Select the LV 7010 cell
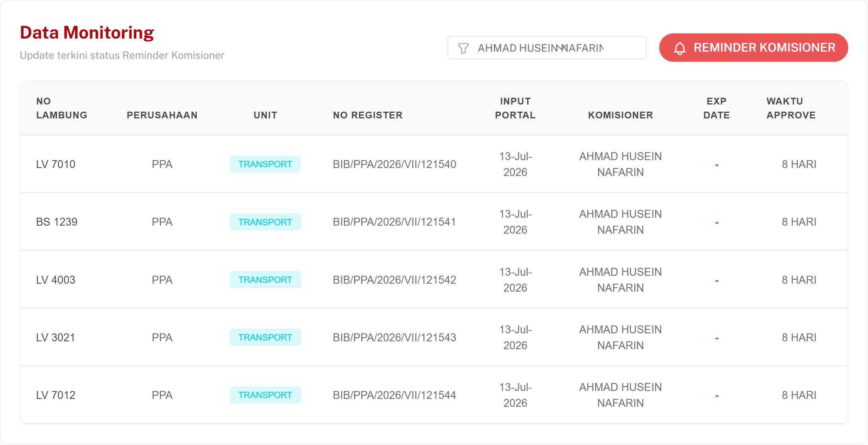This screenshot has height=445, width=868. (x=56, y=164)
